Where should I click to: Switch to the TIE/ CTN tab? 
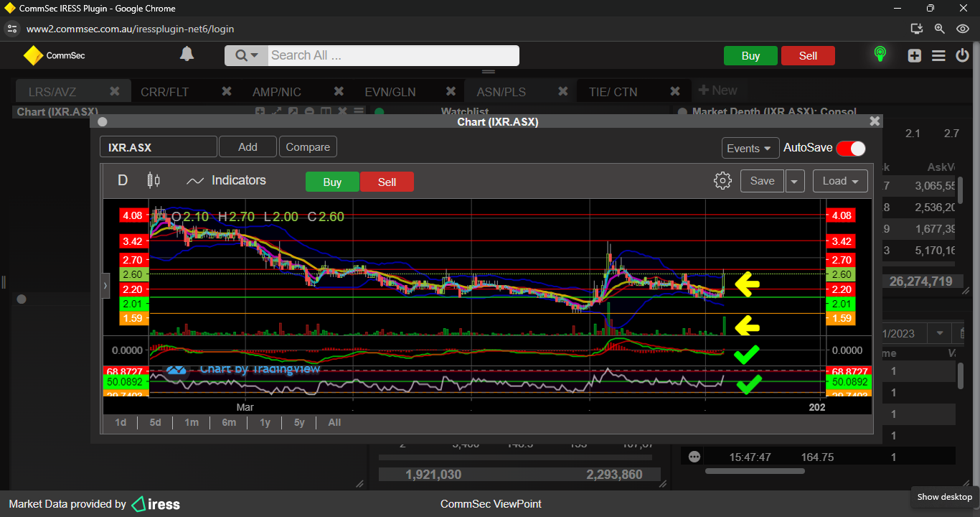613,92
